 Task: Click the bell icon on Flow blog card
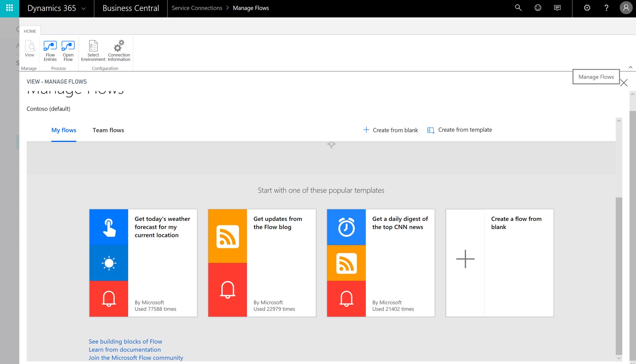point(228,290)
